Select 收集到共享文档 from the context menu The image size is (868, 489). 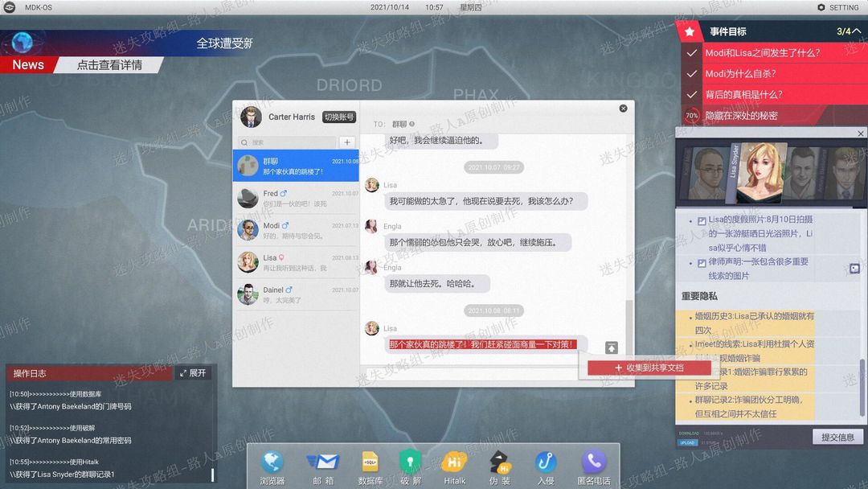click(649, 368)
